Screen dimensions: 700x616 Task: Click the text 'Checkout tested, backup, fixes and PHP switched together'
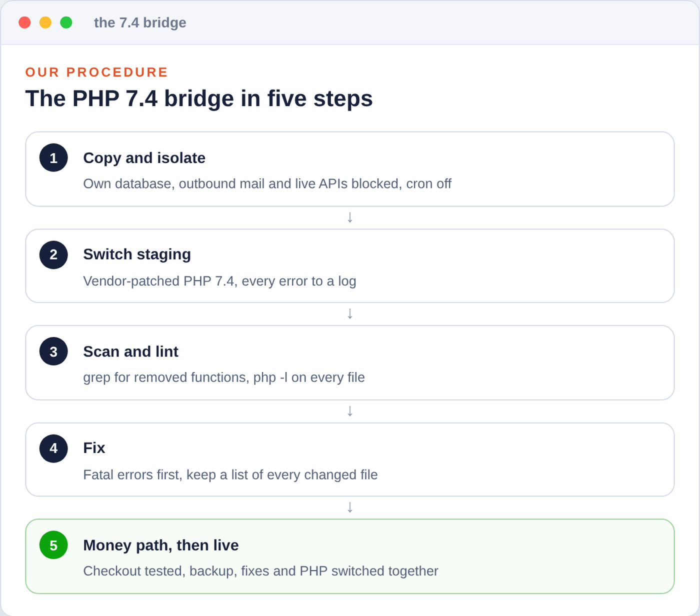[x=260, y=571]
